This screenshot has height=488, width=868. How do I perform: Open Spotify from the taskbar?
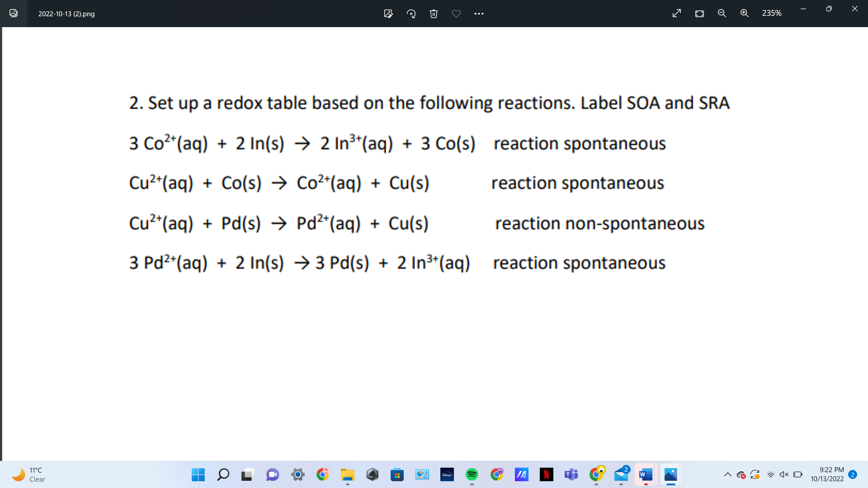pos(472,475)
